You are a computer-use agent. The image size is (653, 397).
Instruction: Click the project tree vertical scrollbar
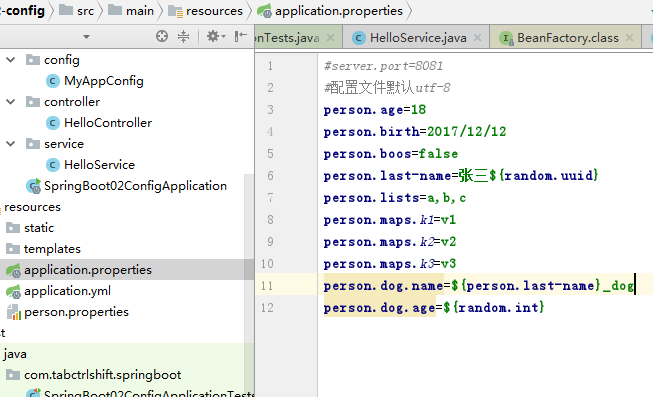coord(249,283)
